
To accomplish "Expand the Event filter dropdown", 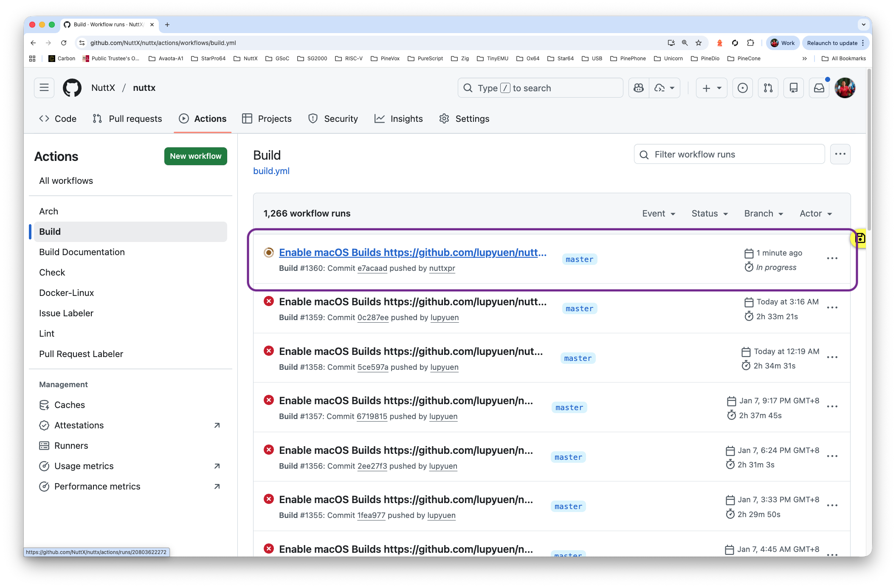I will click(x=659, y=214).
